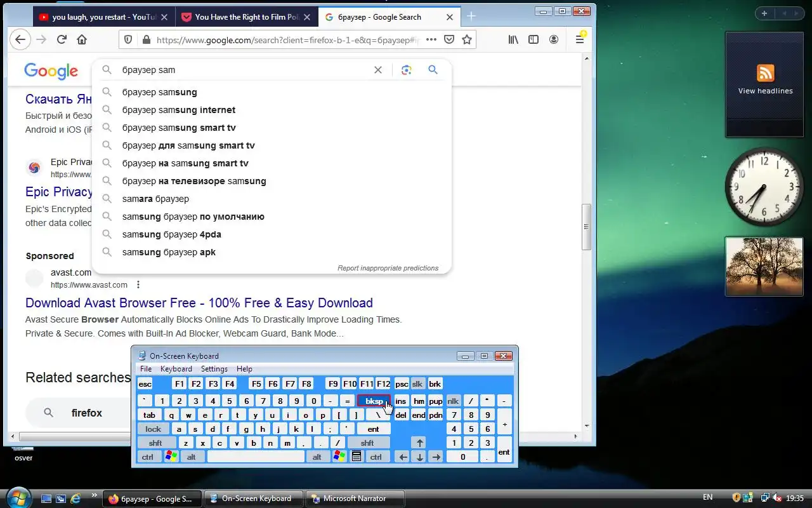Open the Firefox hamburger menu
The height and width of the screenshot is (508, 812).
click(580, 39)
